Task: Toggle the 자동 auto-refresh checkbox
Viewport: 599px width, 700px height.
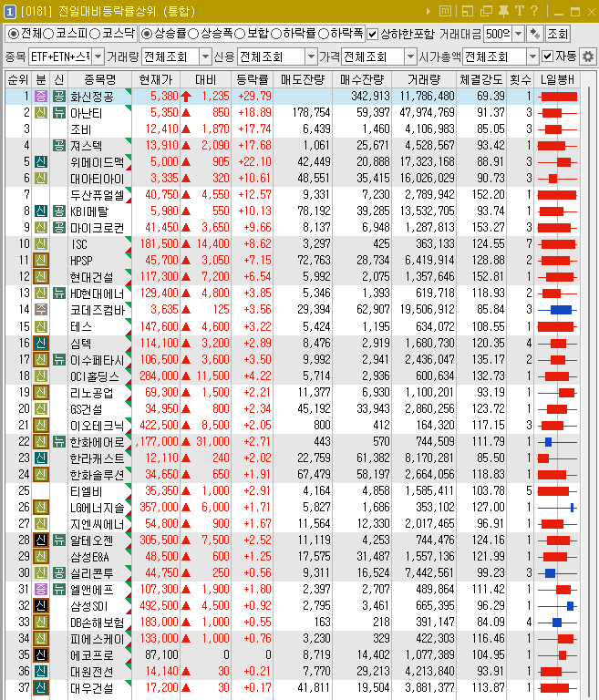Action: pos(547,57)
